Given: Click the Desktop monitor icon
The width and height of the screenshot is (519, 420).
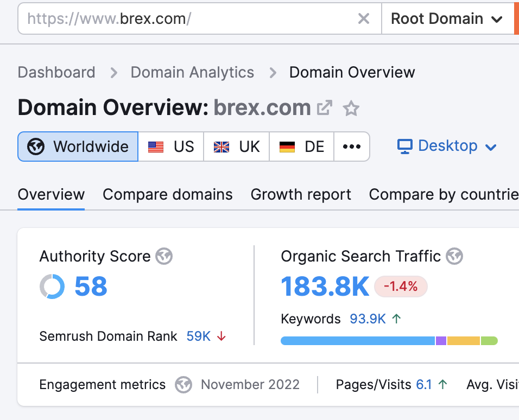Looking at the screenshot, I should point(405,147).
